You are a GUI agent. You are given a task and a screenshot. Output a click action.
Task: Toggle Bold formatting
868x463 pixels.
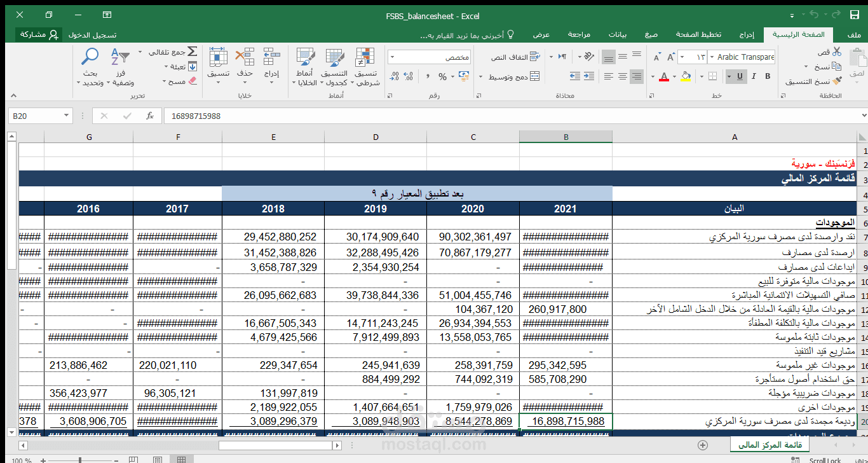[x=768, y=76]
